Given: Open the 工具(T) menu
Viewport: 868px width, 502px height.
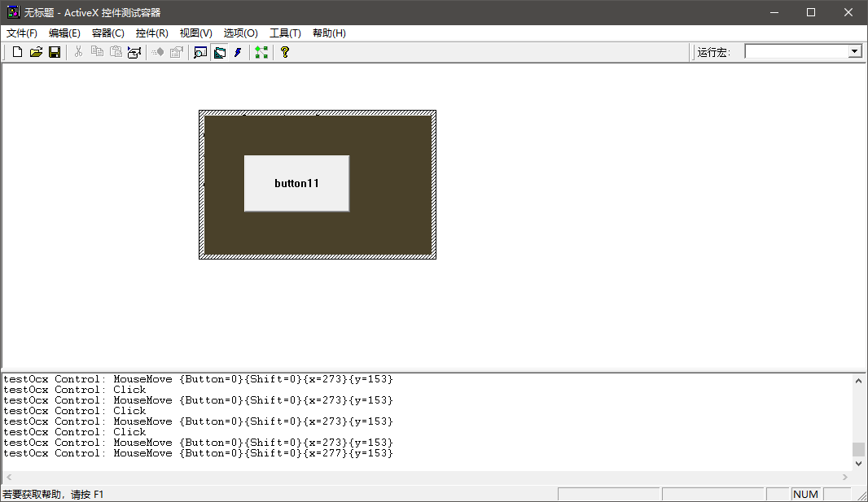Looking at the screenshot, I should coord(285,33).
